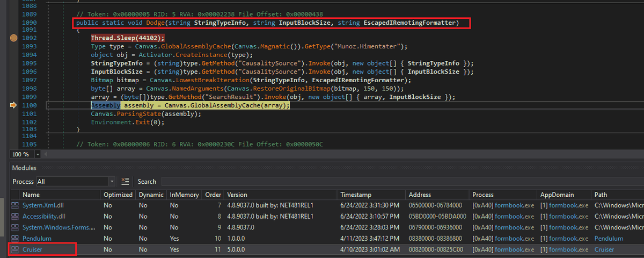This screenshot has height=258, width=644.
Task: Sort modules by Name column header
Action: click(x=31, y=195)
